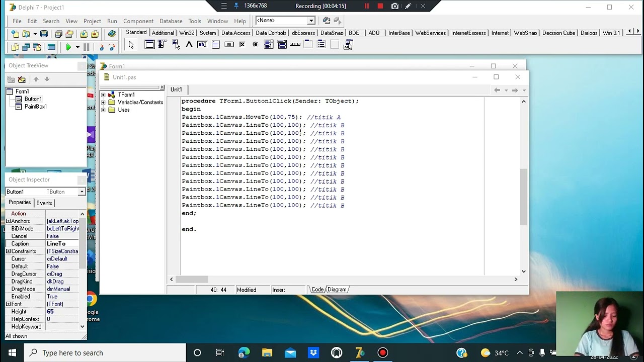Select PaintBox1 in Object TreeView
644x362 pixels.
36,107
